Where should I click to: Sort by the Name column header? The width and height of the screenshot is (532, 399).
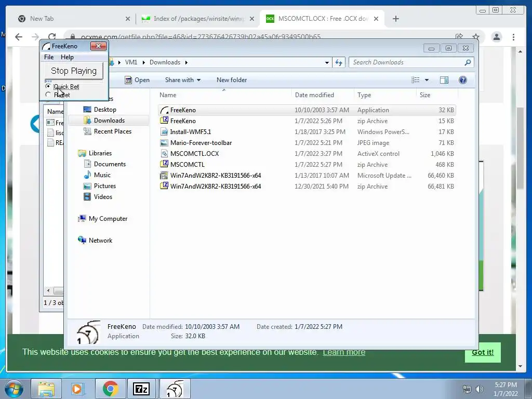pyautogui.click(x=224, y=95)
